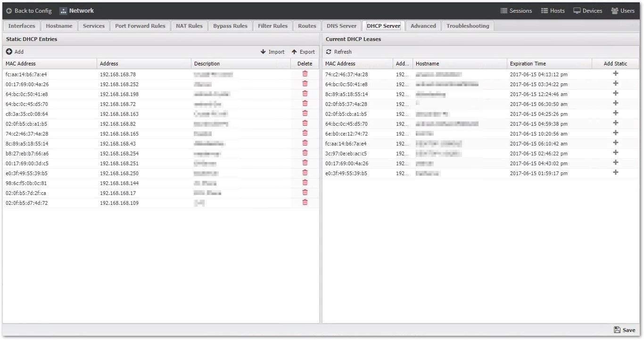
Task: Add a new static DHCP entry
Action: (x=15, y=52)
